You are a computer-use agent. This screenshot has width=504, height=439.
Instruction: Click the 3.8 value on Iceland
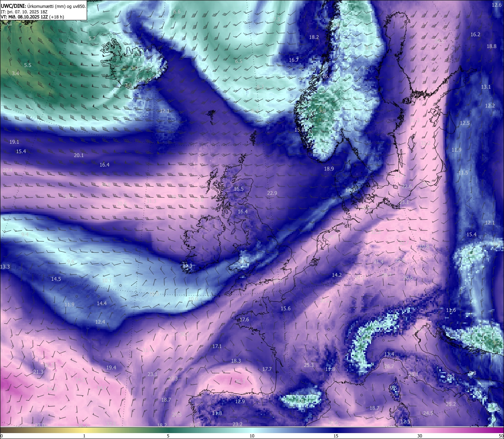coord(128,85)
